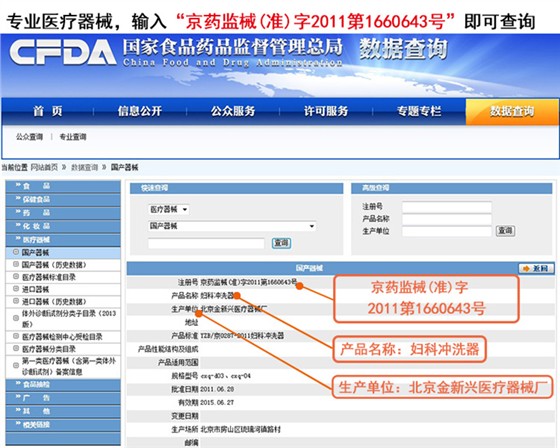Expand the 其他 sidebar category
The height and width of the screenshot is (448, 560).
(x=63, y=412)
